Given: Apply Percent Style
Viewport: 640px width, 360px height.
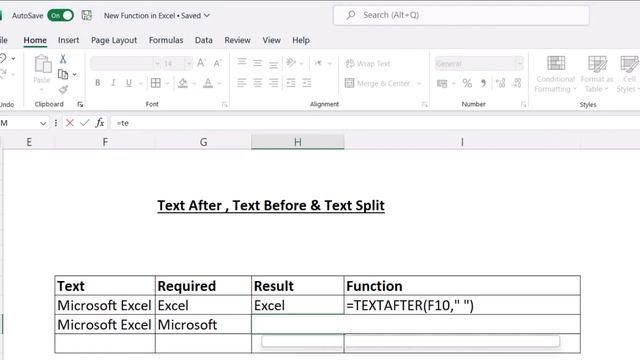Looking at the screenshot, I should click(x=467, y=83).
